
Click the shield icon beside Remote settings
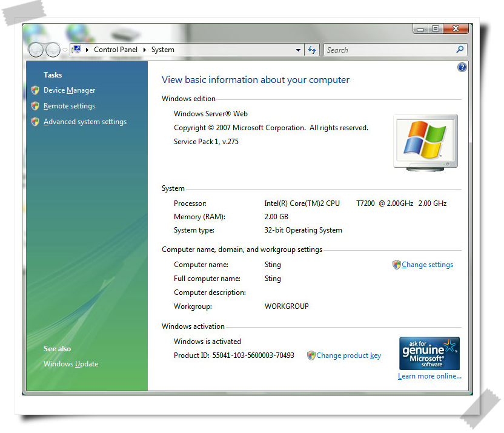(35, 106)
